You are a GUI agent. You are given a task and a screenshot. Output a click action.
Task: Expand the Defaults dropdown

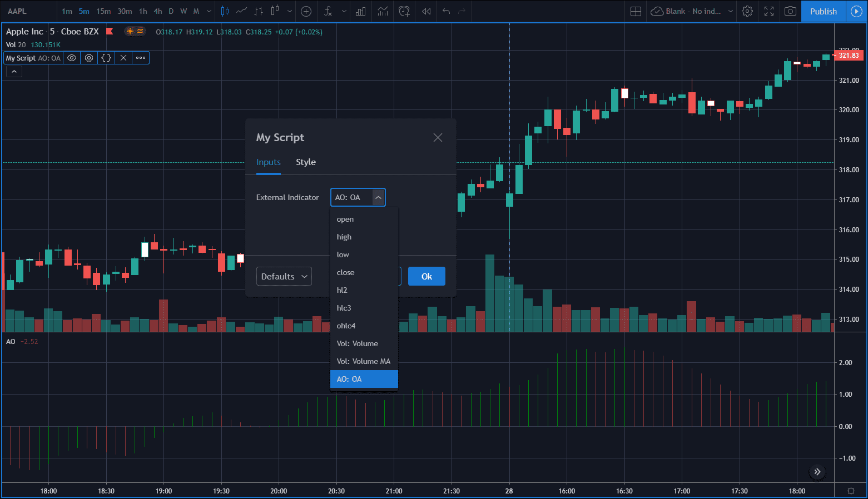(x=284, y=276)
